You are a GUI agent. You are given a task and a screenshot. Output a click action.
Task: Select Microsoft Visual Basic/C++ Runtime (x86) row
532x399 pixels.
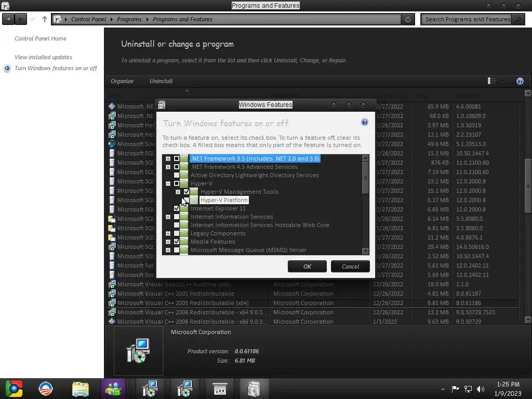pyautogui.click(x=313, y=284)
